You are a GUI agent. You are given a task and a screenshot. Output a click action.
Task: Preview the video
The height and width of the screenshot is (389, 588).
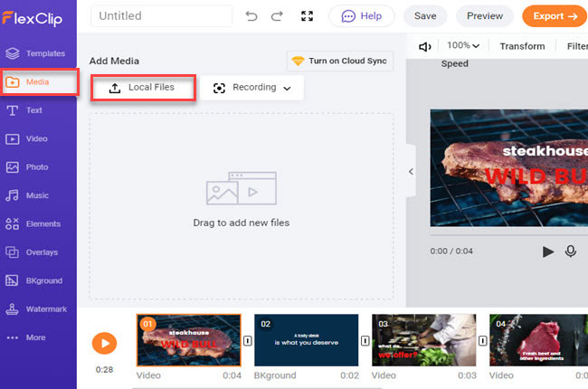[x=485, y=16]
